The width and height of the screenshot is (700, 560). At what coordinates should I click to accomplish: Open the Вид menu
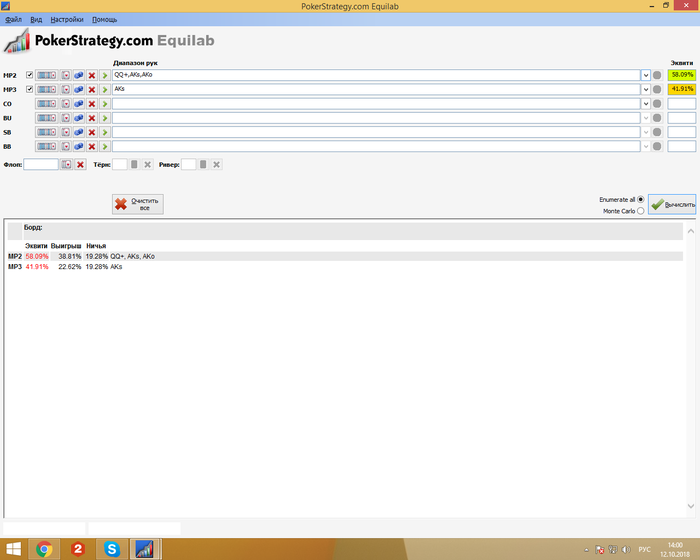(36, 20)
